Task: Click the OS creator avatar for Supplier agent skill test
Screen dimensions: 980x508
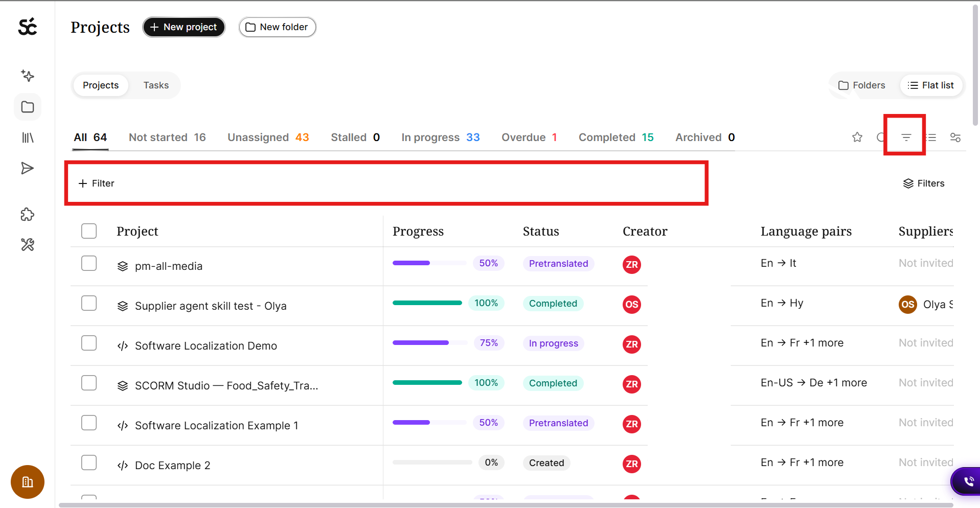Action: [632, 304]
